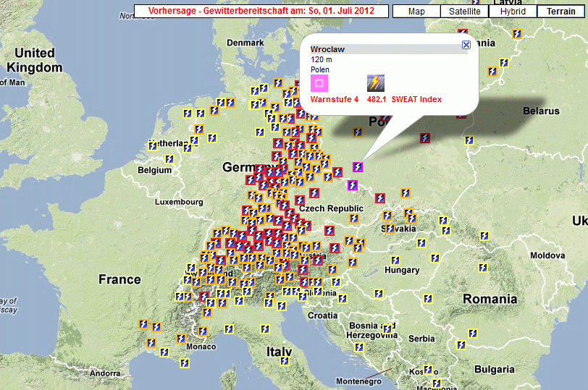Click the marker directly above the Romania label
588x390 pixels.
[483, 268]
